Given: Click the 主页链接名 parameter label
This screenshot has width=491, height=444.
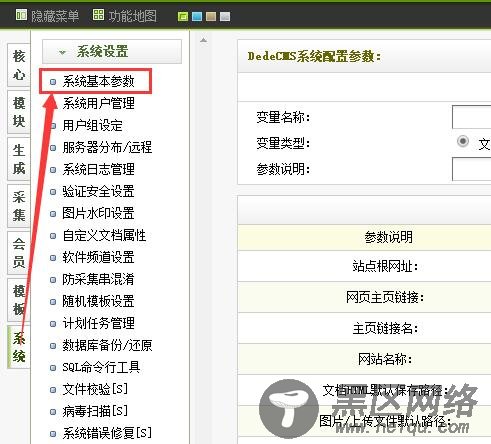Looking at the screenshot, I should click(x=385, y=328).
